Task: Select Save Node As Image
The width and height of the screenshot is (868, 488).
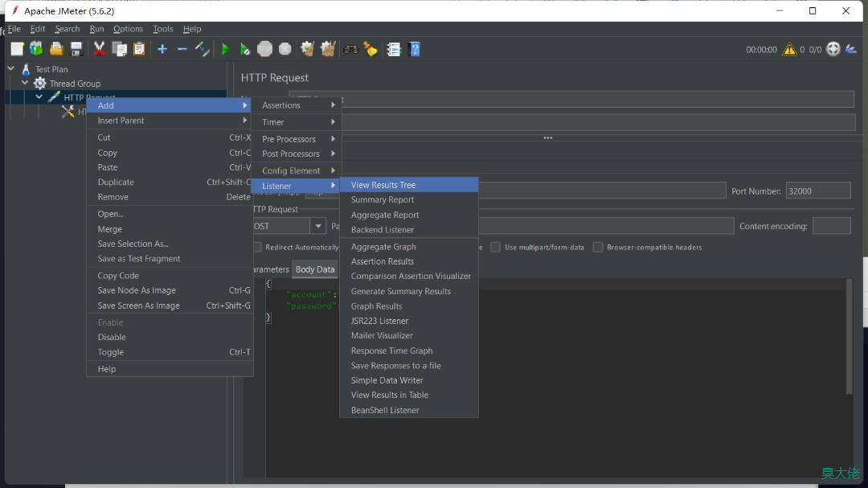Action: [170, 290]
